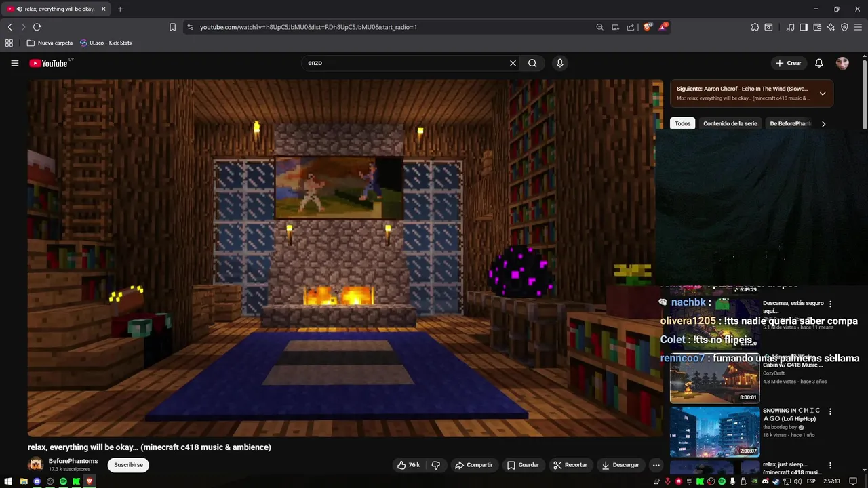Open the Crear upload menu

click(789, 63)
